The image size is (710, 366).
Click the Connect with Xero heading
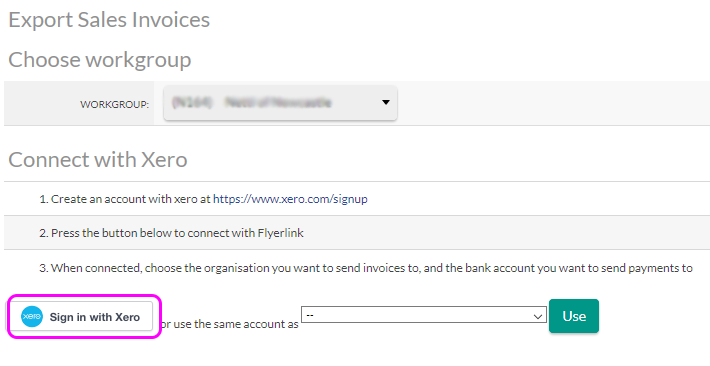pos(98,159)
